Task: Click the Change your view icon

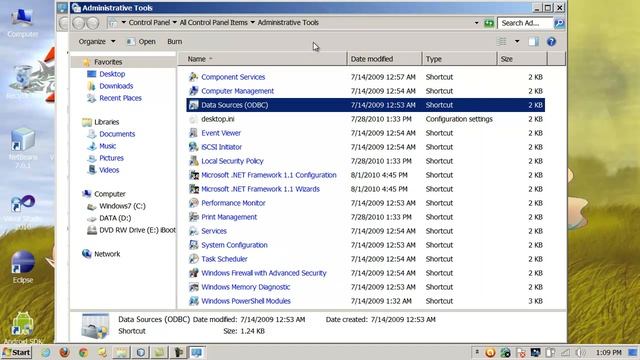Action: (x=502, y=41)
